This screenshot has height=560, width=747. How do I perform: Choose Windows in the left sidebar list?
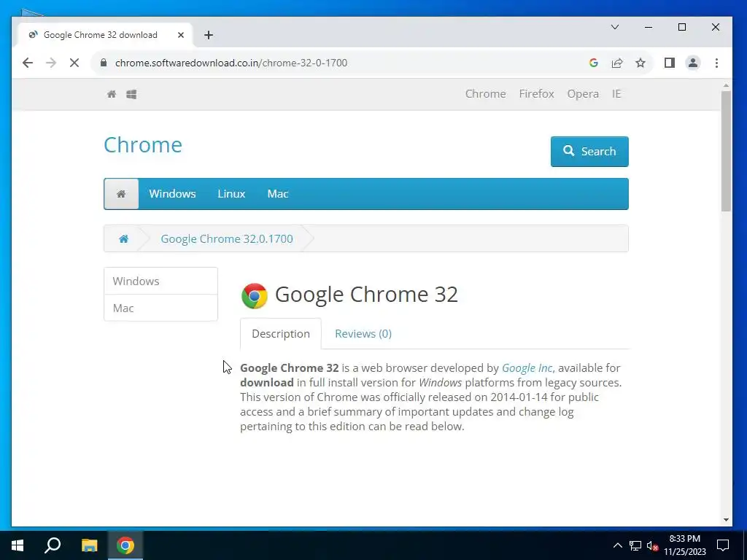160,281
